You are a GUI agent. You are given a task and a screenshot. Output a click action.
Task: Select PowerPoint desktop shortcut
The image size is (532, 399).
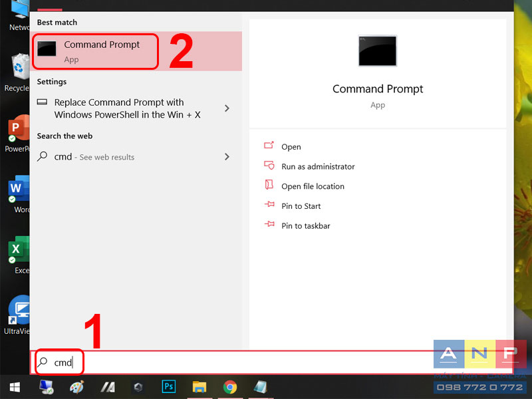coord(18,134)
